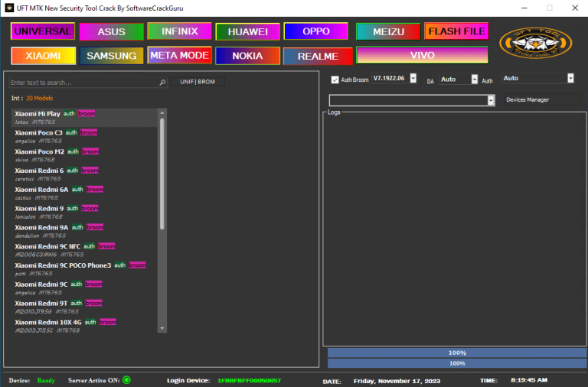
Task: Click the broom tag on Xiaomi Poco C3
Action: point(89,132)
